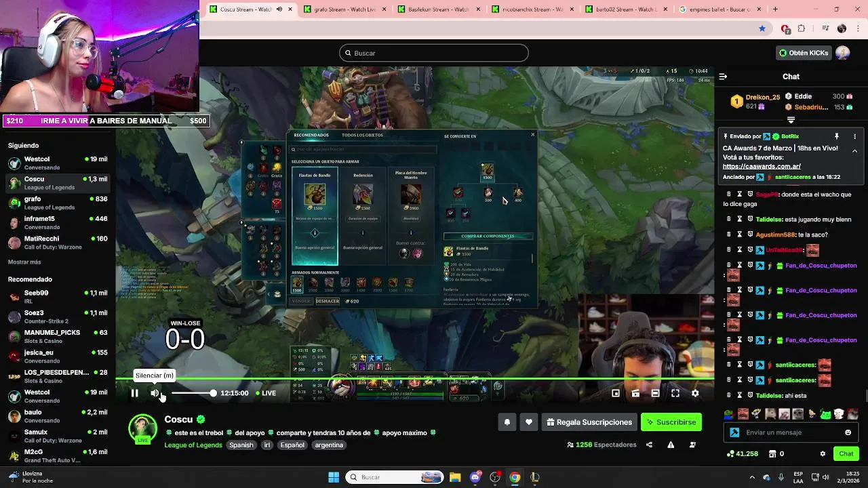Open Samulx recommended channel
Screen dimensions: 868x488
(x=58, y=436)
